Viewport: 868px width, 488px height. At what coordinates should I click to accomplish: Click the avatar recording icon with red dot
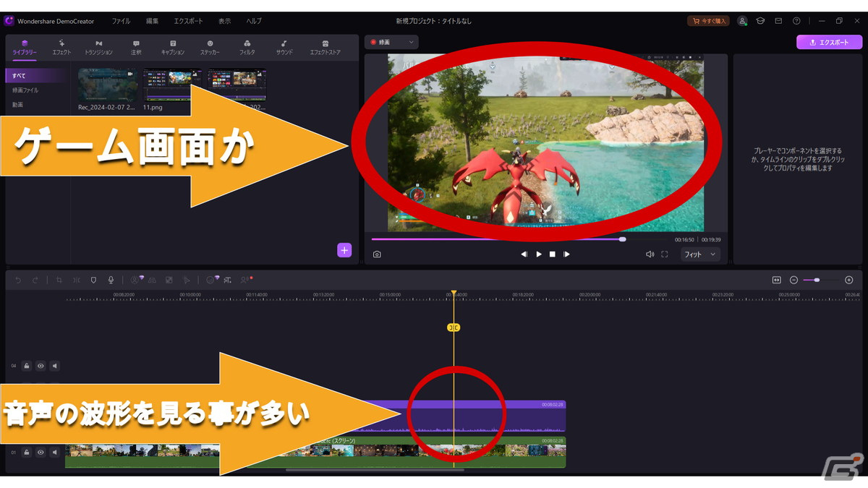click(246, 280)
